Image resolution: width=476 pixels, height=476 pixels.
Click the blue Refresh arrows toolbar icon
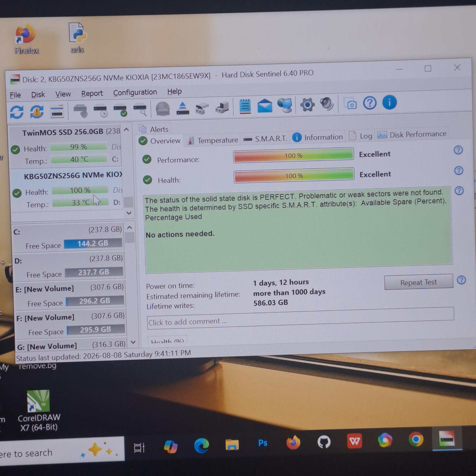17,112
